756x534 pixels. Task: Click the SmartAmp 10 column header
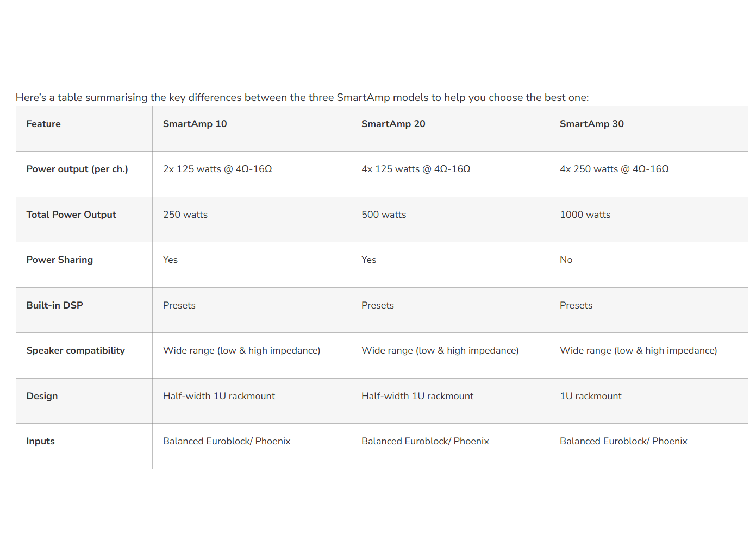tap(195, 124)
